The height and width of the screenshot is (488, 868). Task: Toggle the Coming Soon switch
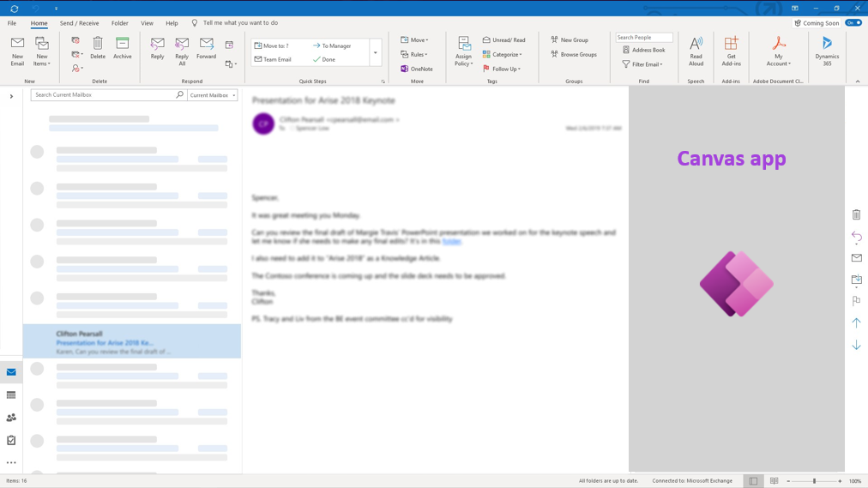pos(853,22)
